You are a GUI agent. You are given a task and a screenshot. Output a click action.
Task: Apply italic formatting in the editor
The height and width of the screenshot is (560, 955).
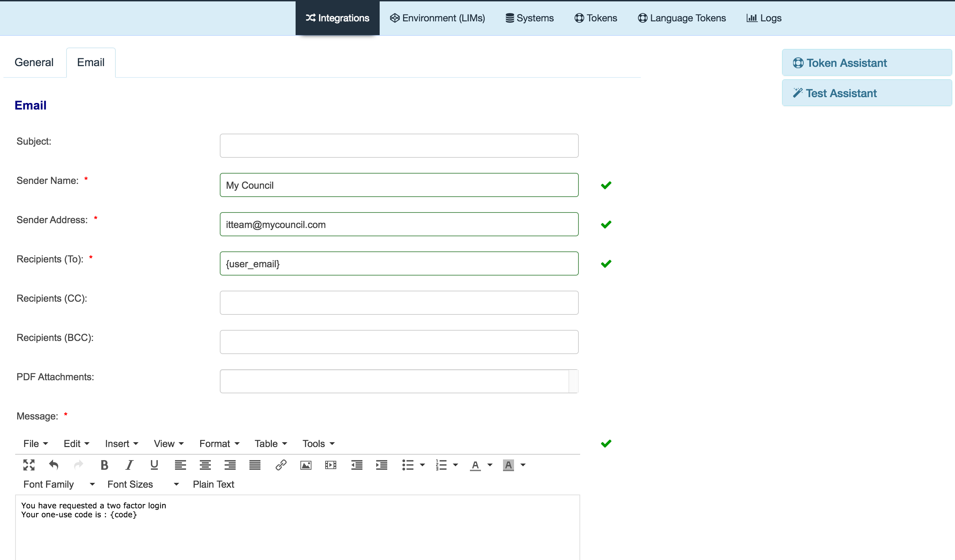(129, 465)
